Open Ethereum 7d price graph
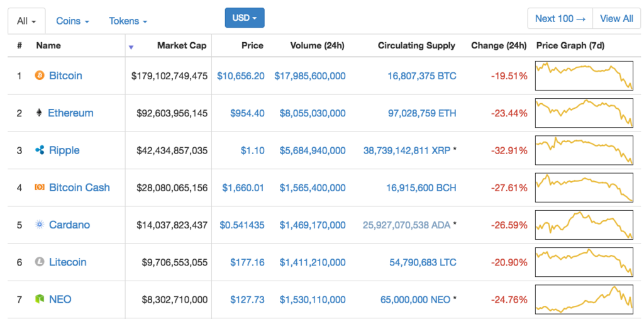The width and height of the screenshot is (644, 319). click(584, 113)
